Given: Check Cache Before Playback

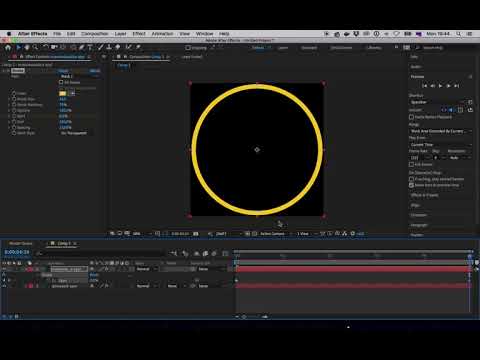Looking at the screenshot, I should [411, 117].
